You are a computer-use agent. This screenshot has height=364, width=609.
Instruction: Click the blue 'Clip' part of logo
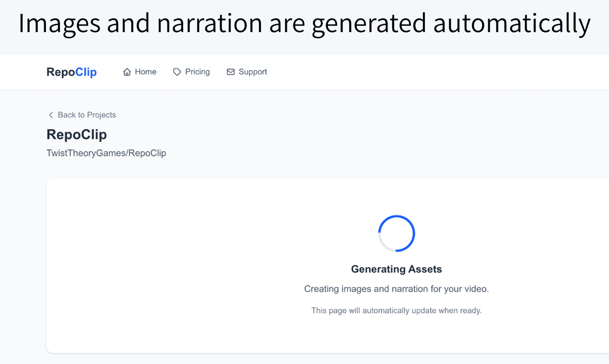tap(86, 72)
